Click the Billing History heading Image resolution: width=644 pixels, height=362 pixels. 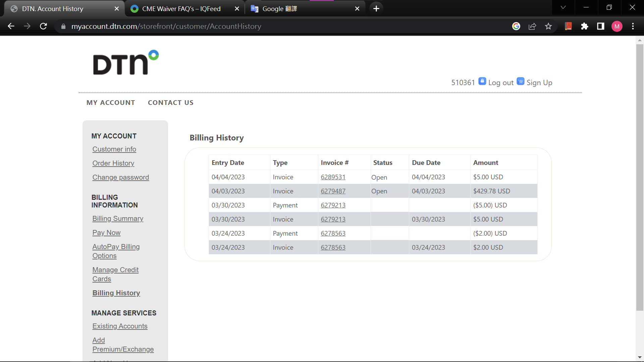(217, 138)
